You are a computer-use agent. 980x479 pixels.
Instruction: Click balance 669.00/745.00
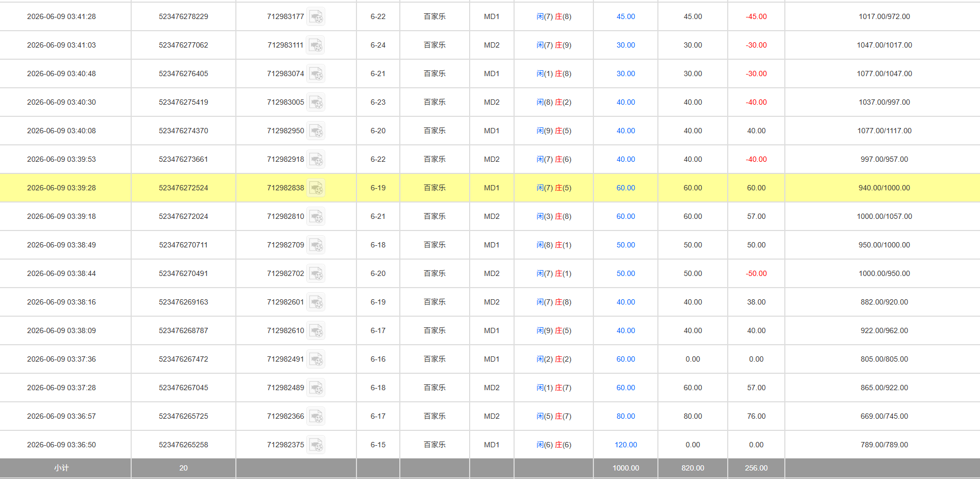point(884,416)
